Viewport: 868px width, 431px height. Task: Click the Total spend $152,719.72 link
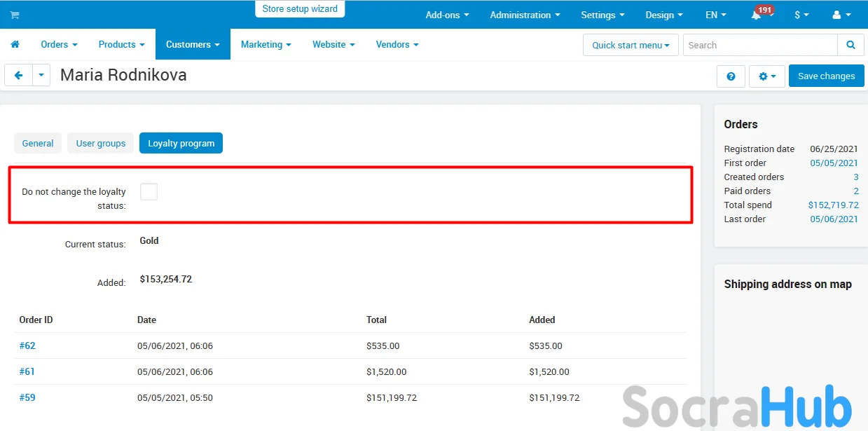(833, 205)
